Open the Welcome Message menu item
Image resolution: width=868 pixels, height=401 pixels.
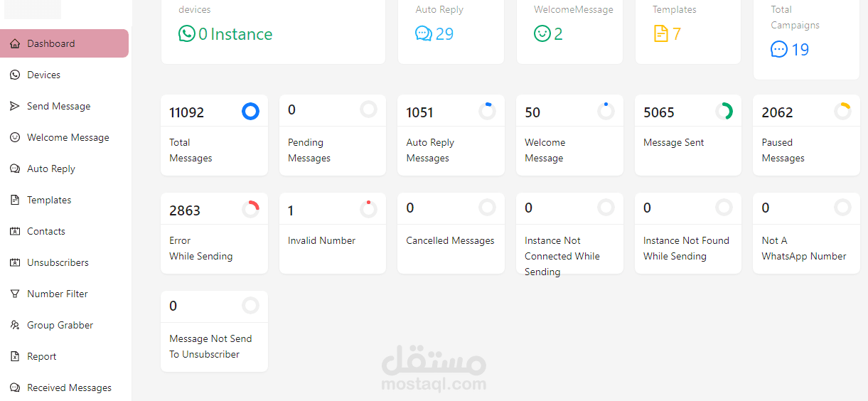65,137
